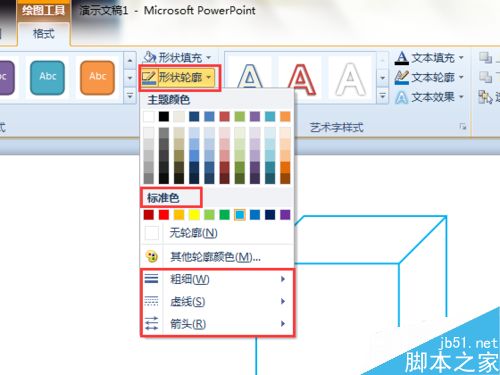Click the 形状轮廓 shape outline button
Screen dimensions: 500x375
(178, 77)
